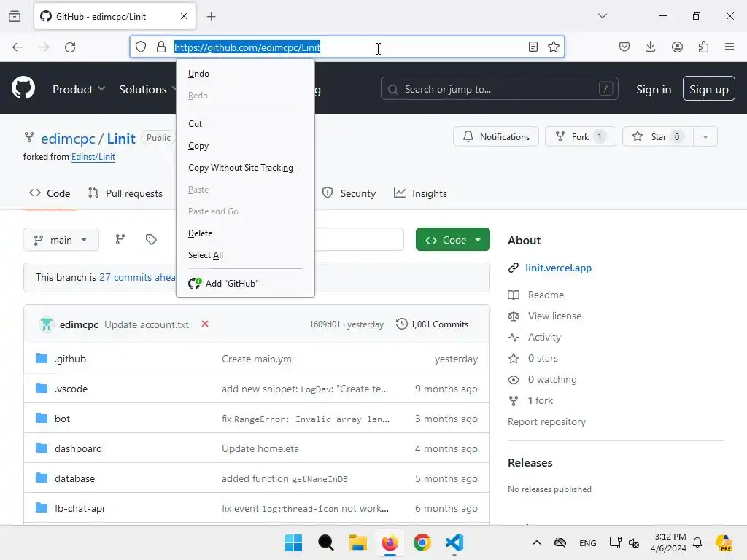The width and height of the screenshot is (747, 560).
Task: Star the repository with Star button
Action: point(658,136)
